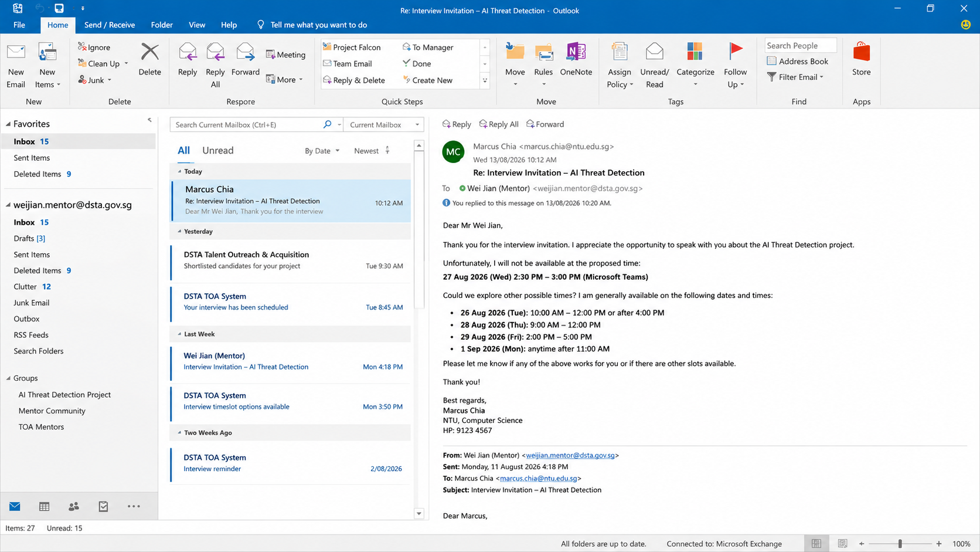Screen dimensions: 980x552
Task: Adjust the zoom slider handle
Action: pyautogui.click(x=900, y=544)
